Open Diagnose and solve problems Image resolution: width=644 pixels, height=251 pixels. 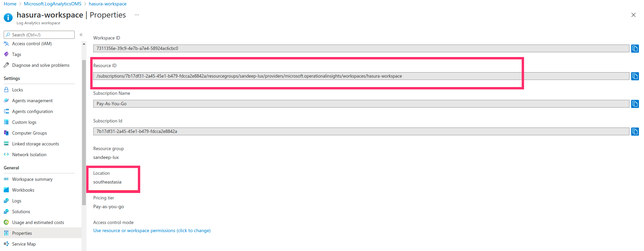coord(41,65)
